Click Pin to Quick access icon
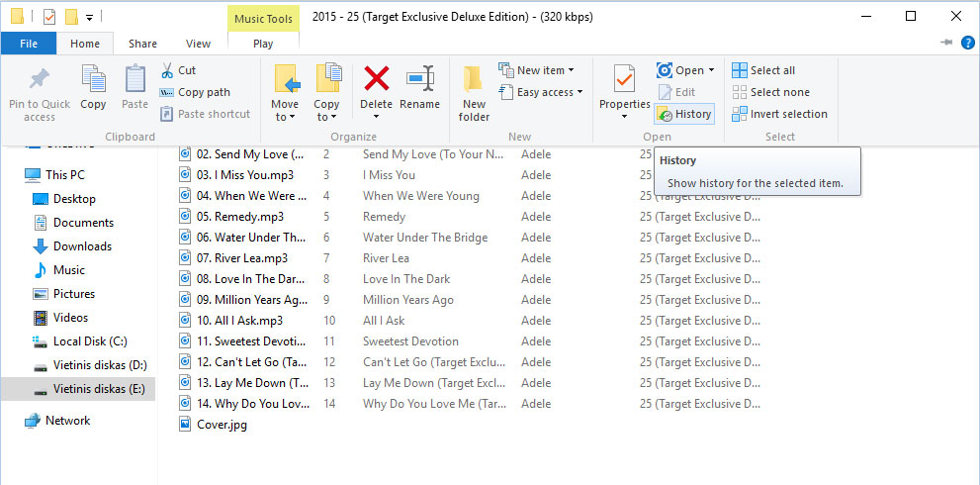 point(40,79)
